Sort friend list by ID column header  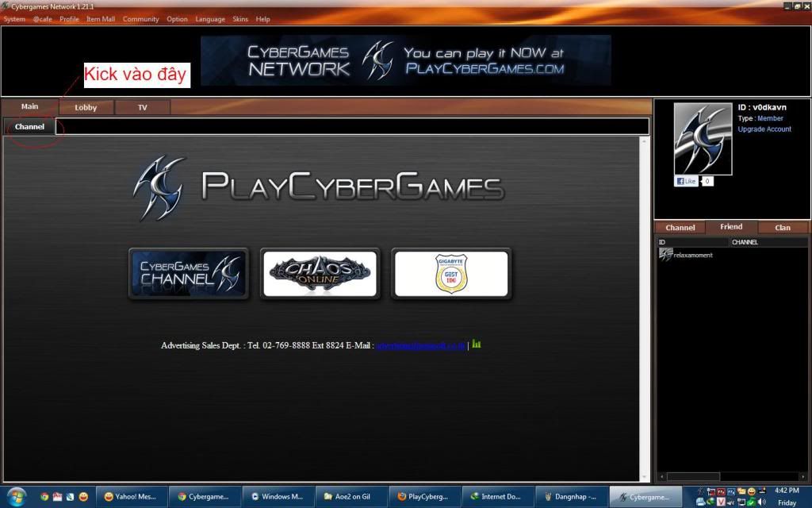[692, 242]
